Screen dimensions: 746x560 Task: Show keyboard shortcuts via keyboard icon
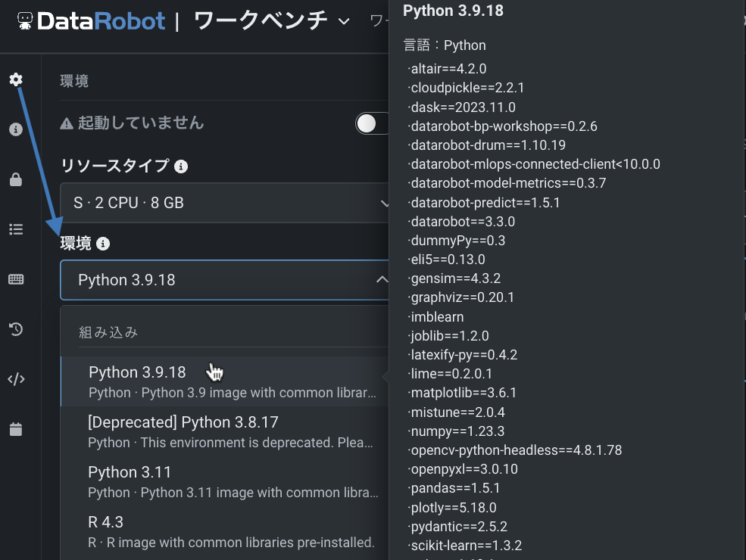point(16,279)
